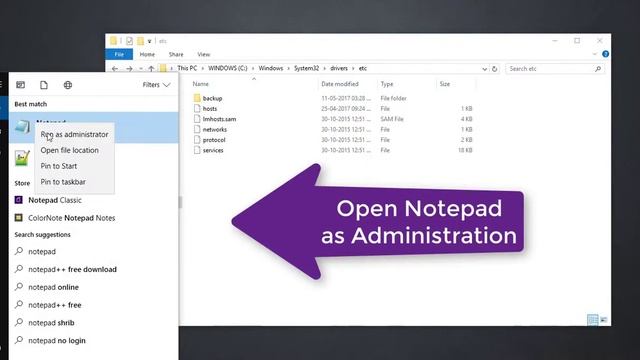Click the new folder icon in title bar
Screen dimensions: 640x360
point(140,41)
